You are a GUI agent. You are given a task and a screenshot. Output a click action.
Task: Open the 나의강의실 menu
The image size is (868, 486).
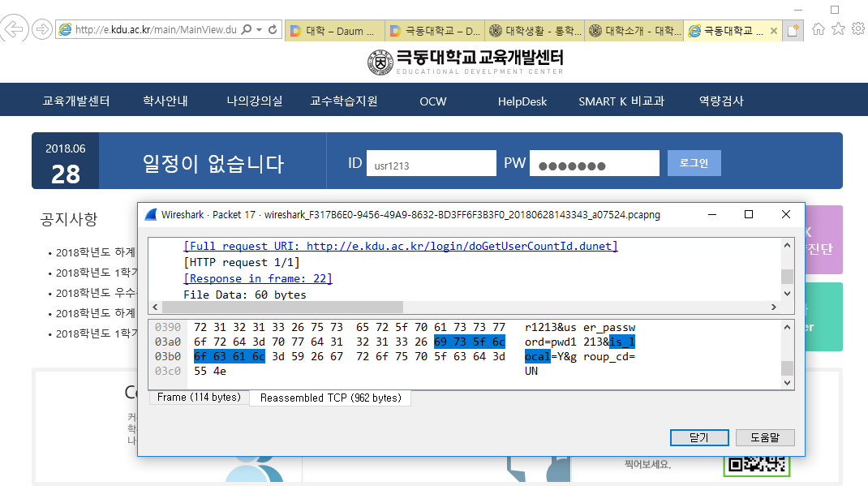pyautogui.click(x=254, y=101)
